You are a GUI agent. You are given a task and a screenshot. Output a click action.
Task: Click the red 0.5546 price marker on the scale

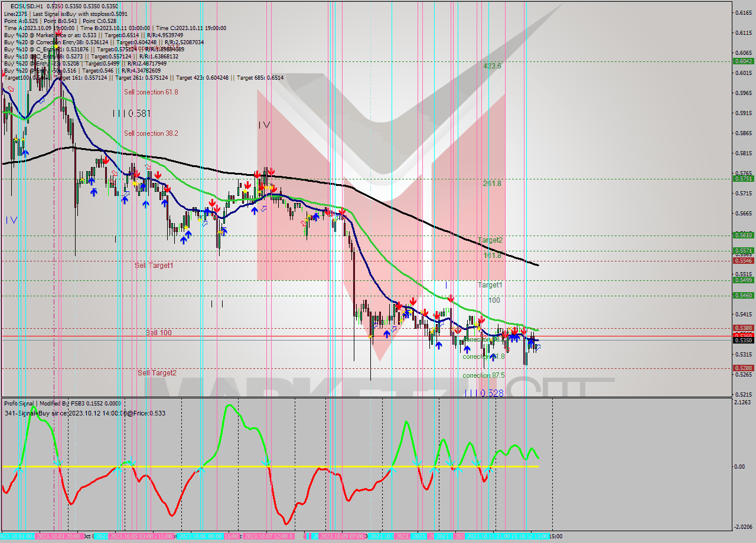pyautogui.click(x=742, y=260)
